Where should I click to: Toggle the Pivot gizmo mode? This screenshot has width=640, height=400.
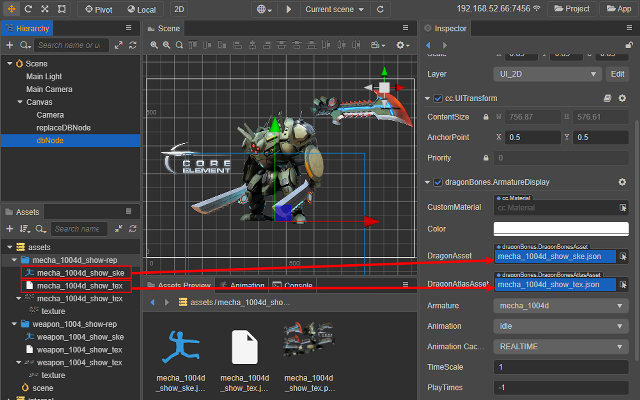(x=99, y=9)
